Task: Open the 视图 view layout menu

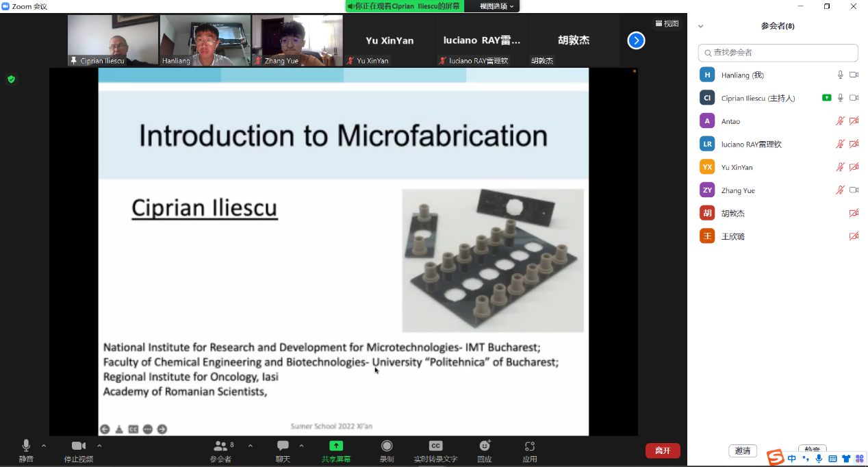Action: [667, 23]
